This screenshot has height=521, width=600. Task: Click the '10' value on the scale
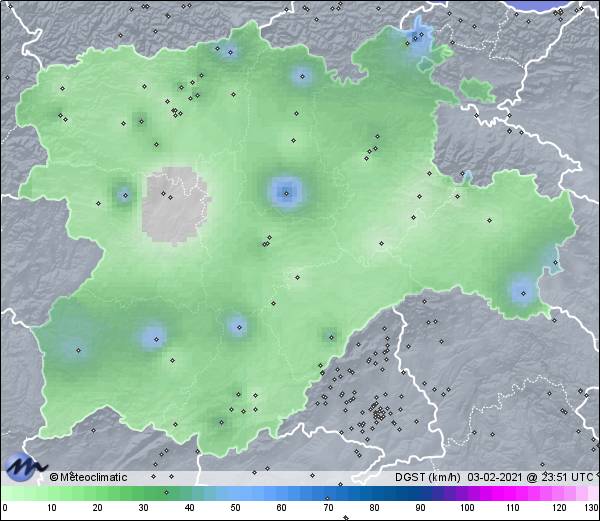tap(52, 508)
